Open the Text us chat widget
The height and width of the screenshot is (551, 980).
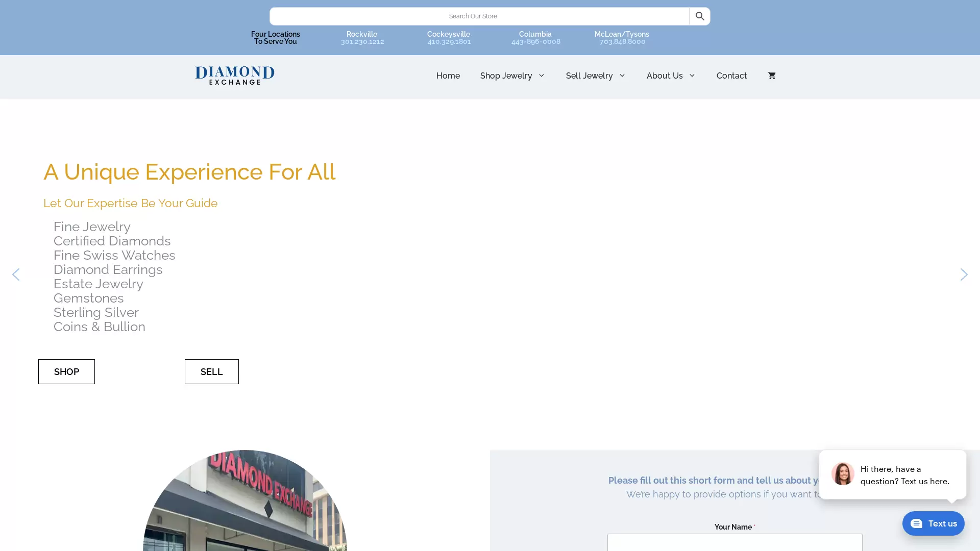click(x=933, y=523)
